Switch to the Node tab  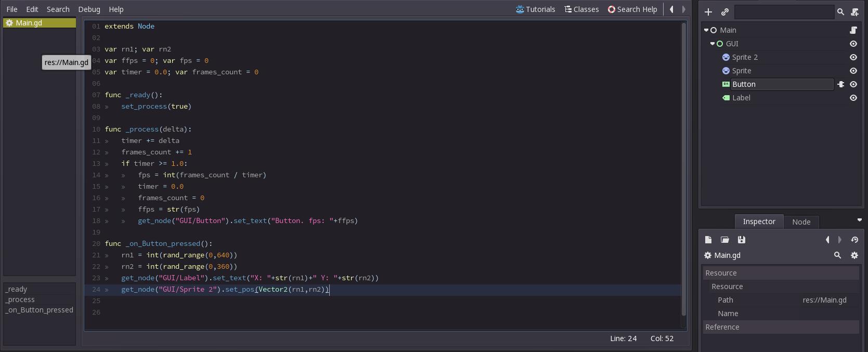[x=801, y=222]
